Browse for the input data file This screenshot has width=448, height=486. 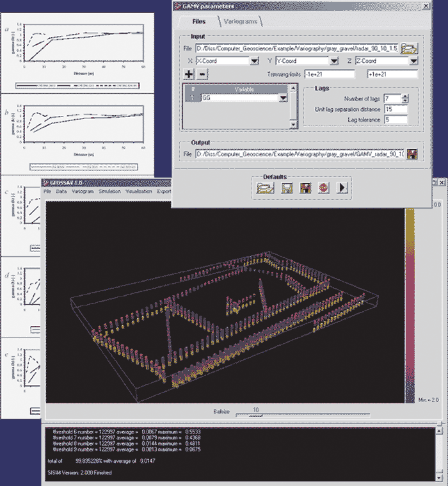pyautogui.click(x=410, y=48)
